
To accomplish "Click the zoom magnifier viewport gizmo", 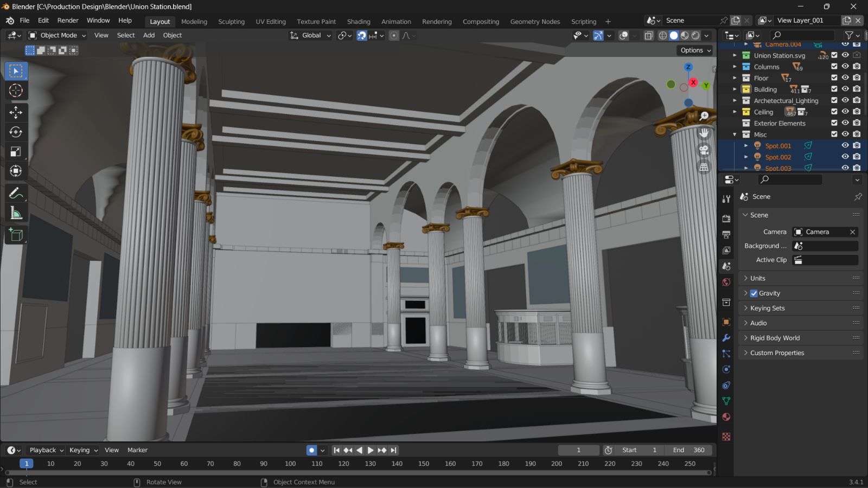I will (x=704, y=116).
